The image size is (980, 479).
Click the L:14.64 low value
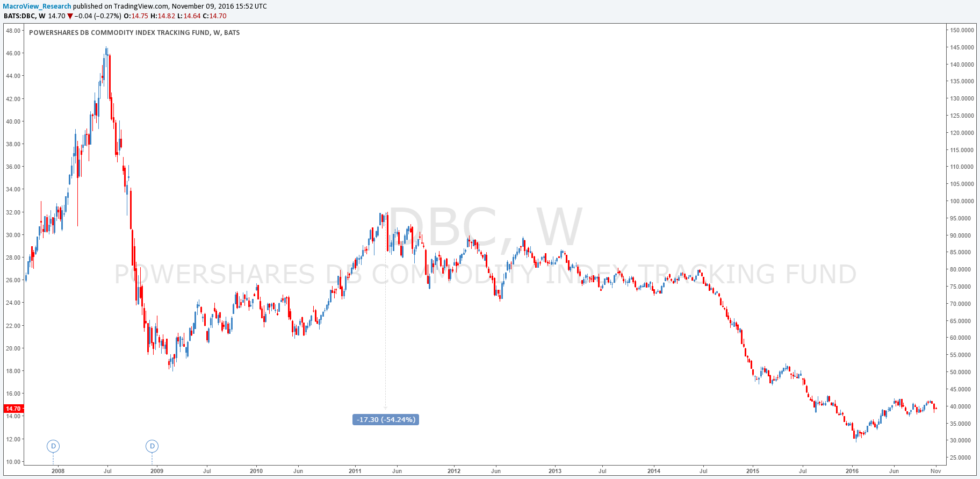(189, 16)
